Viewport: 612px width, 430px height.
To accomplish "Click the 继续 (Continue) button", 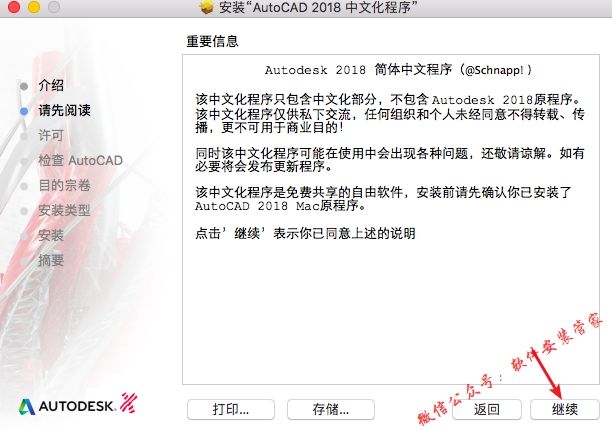I will click(564, 409).
